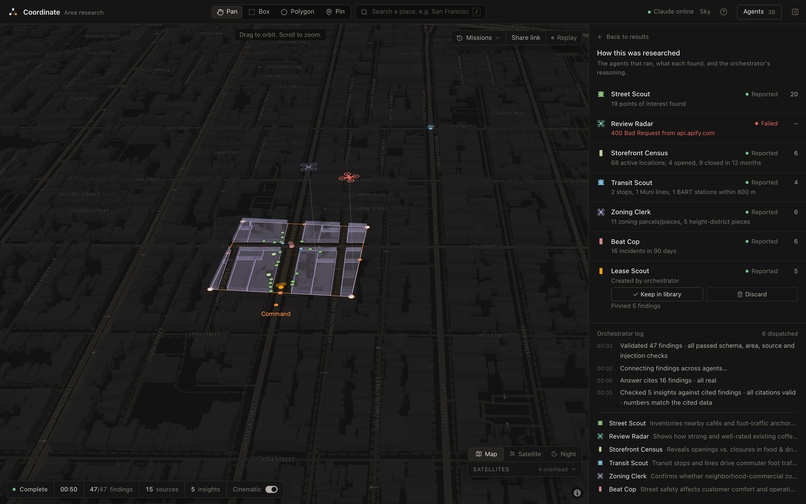Open the Storefront Census row title

[x=639, y=153]
